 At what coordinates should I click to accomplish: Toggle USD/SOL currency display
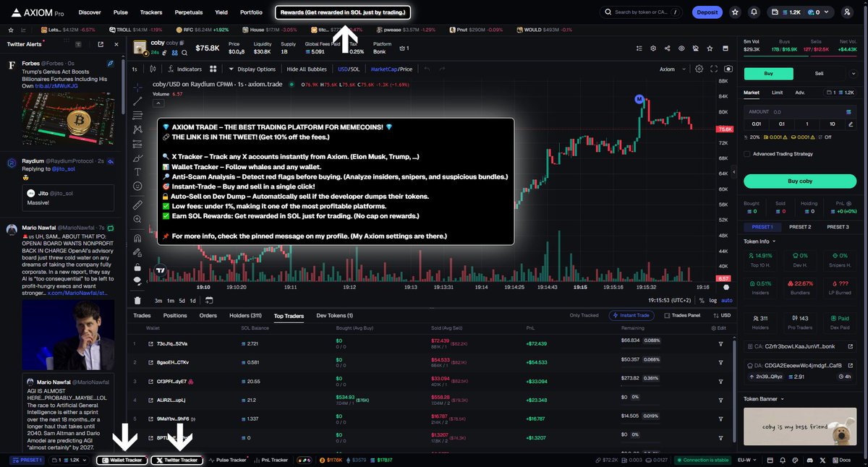(349, 69)
